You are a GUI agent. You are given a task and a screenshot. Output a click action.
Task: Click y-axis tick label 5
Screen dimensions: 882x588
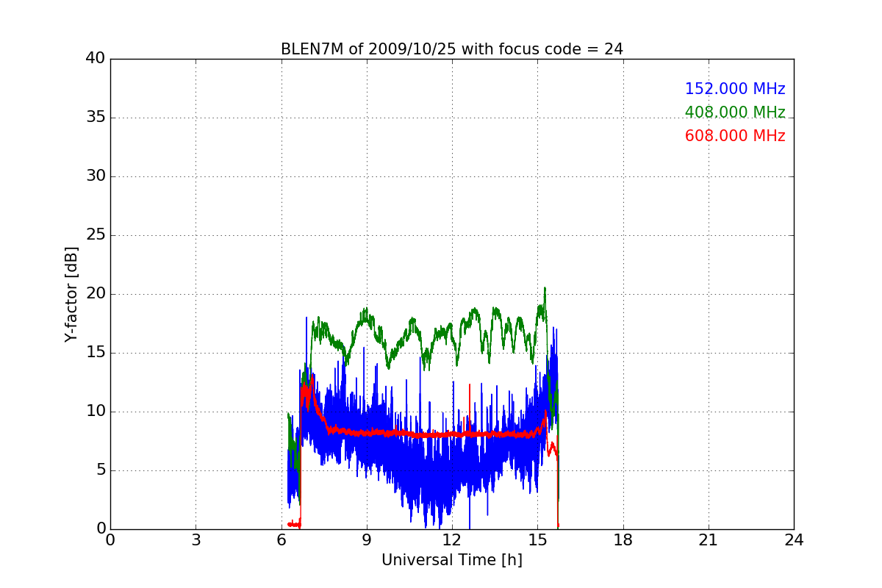(x=101, y=470)
